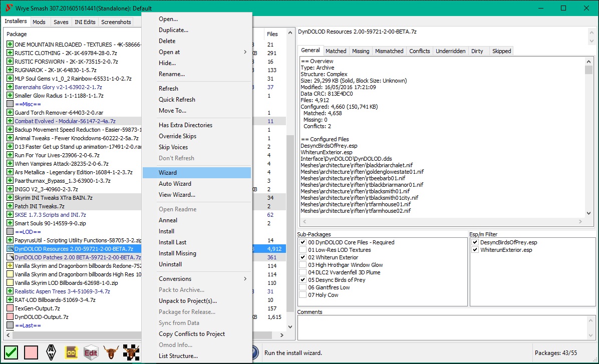Uncheck DesyncBirdsOfPrey.esp in Esp/m Filter

click(475, 242)
